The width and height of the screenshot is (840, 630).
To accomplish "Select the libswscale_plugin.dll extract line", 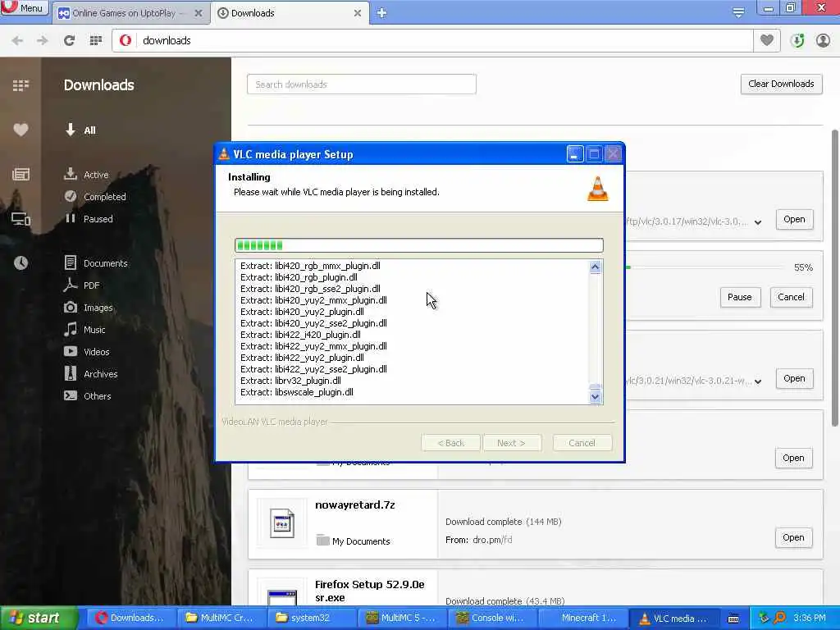I will [297, 393].
